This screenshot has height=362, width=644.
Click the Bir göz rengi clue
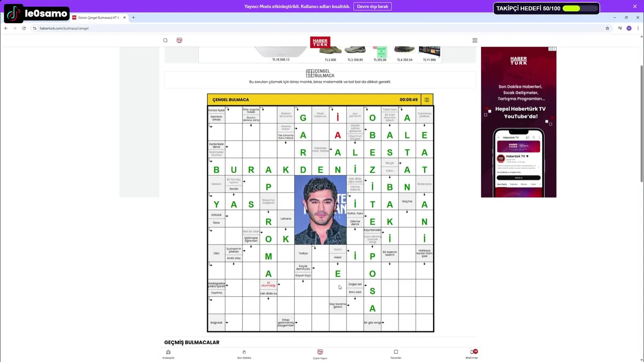click(x=372, y=323)
